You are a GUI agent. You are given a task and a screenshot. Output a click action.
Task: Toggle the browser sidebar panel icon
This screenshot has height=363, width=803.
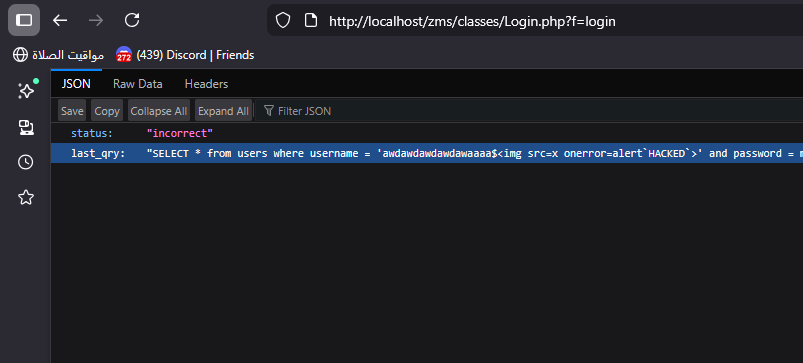[x=24, y=20]
